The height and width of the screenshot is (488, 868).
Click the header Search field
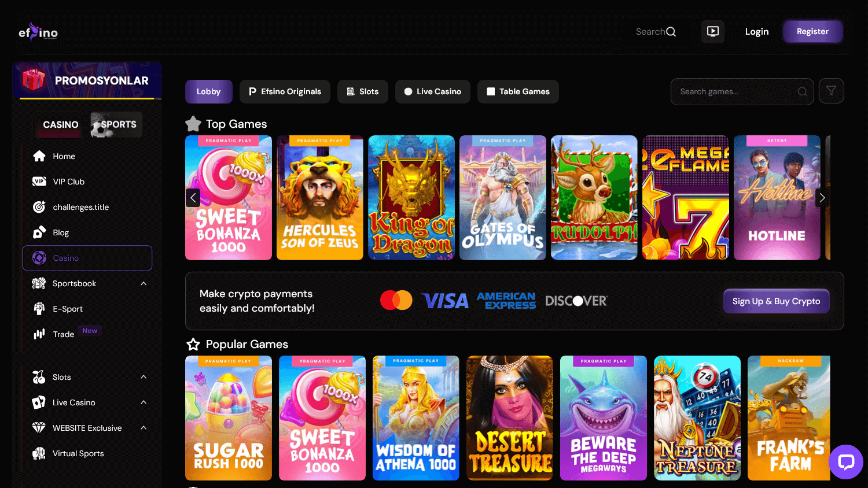coord(656,32)
